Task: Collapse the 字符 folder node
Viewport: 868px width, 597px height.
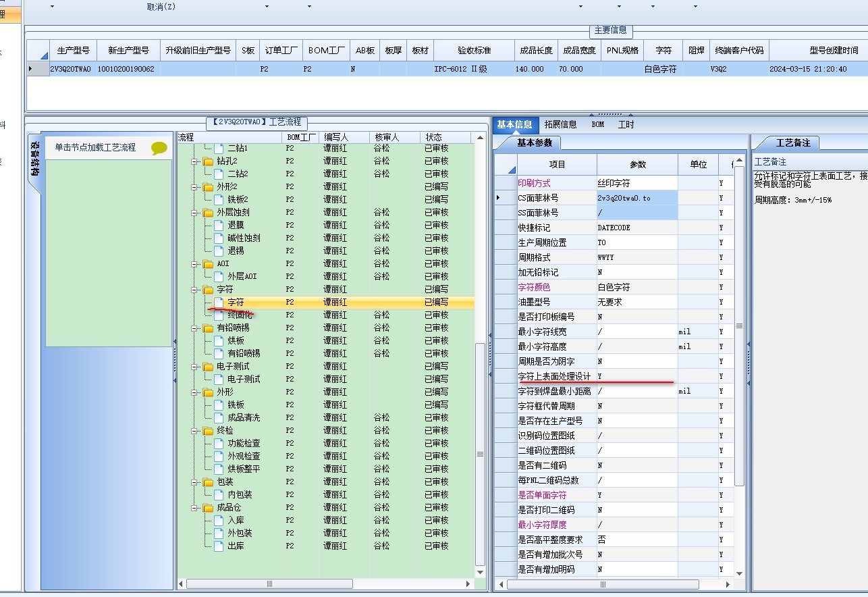Action: point(194,290)
